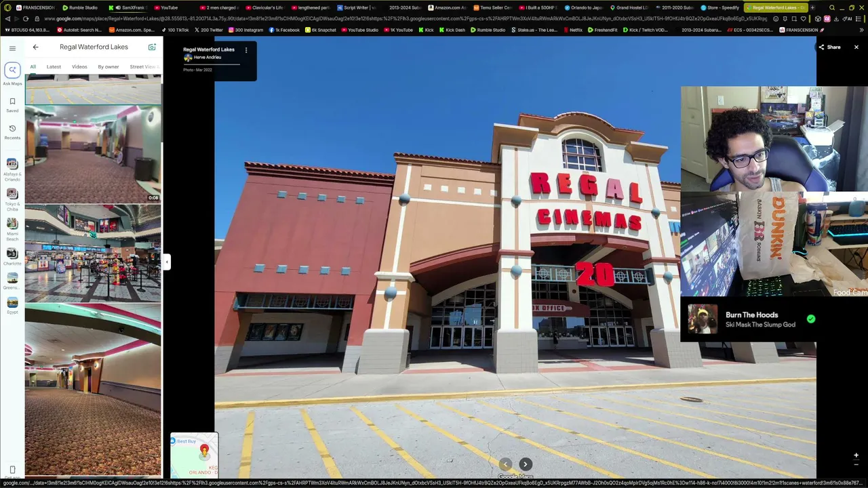Image resolution: width=868 pixels, height=488 pixels.
Task: Open Ask Maps assistant
Action: 12,73
